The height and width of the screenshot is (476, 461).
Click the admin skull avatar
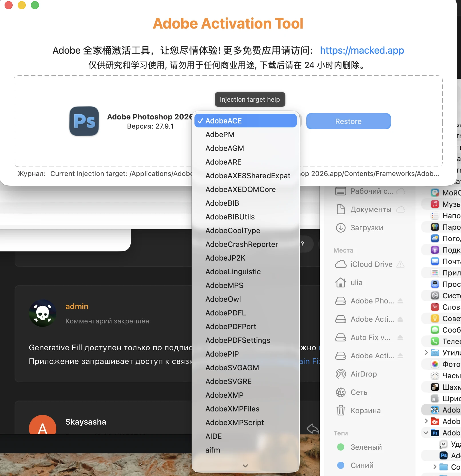click(x=43, y=313)
